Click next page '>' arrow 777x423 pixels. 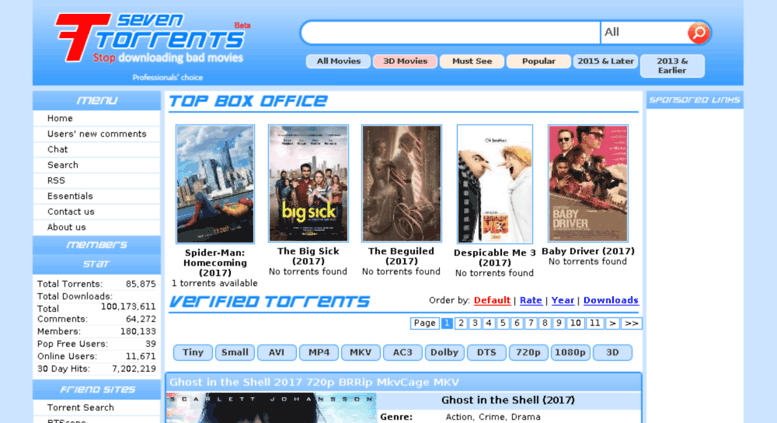612,323
